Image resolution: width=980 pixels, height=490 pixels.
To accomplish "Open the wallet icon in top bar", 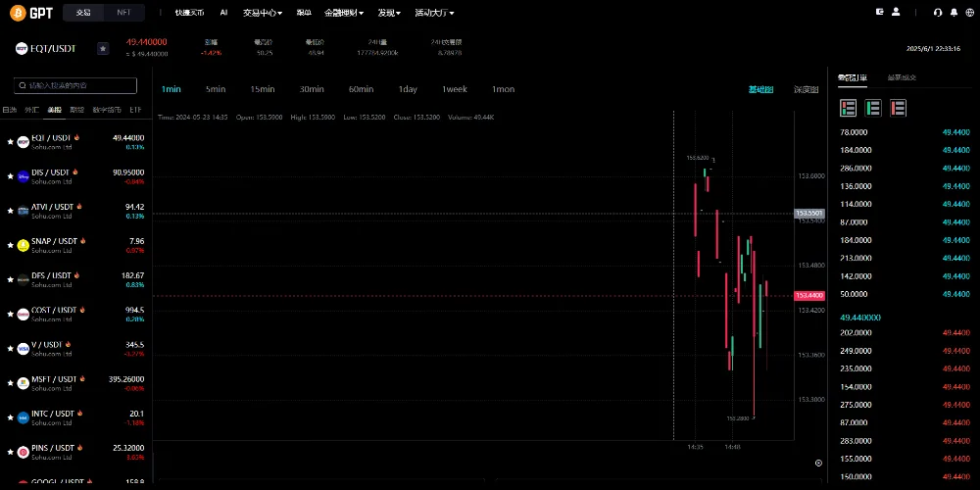I will [880, 12].
